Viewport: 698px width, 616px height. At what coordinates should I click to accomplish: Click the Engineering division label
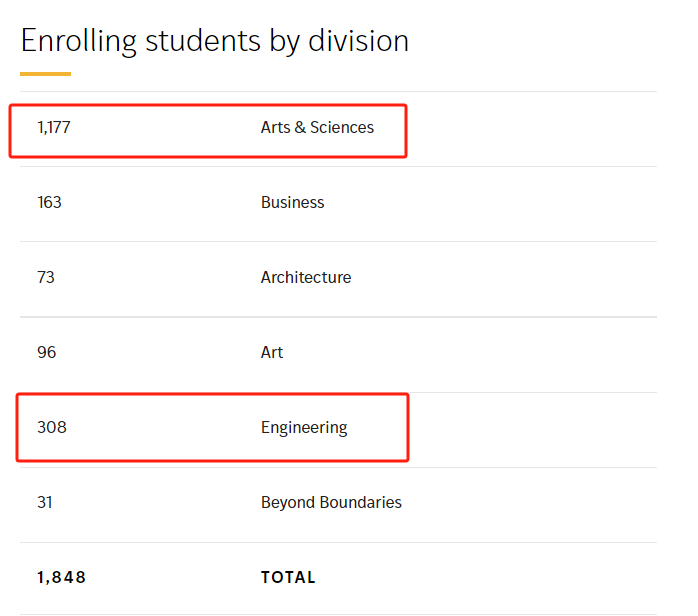point(304,428)
